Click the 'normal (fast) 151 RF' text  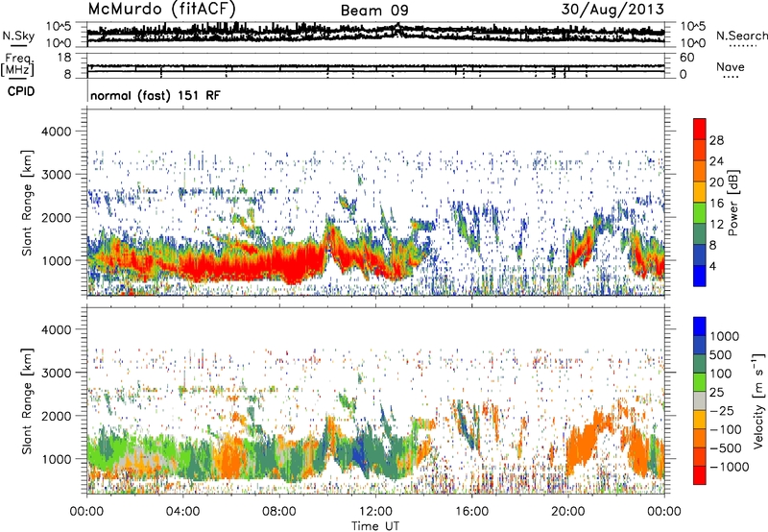156,95
